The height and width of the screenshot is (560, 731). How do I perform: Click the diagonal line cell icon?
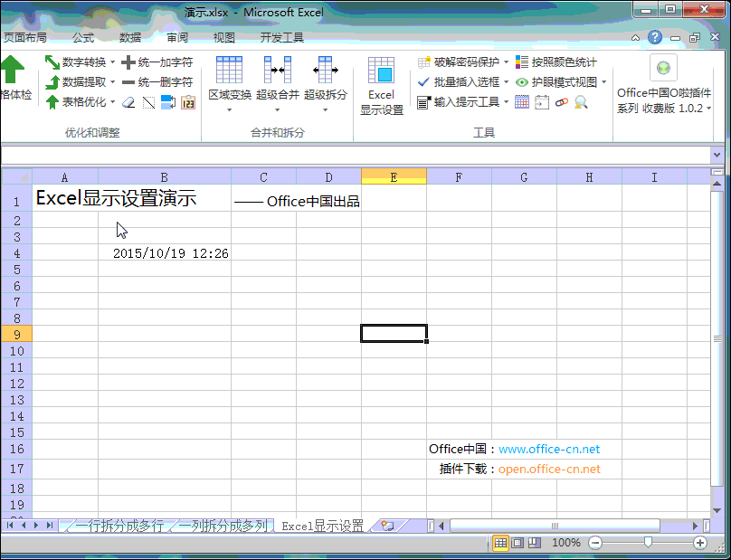pos(148,102)
